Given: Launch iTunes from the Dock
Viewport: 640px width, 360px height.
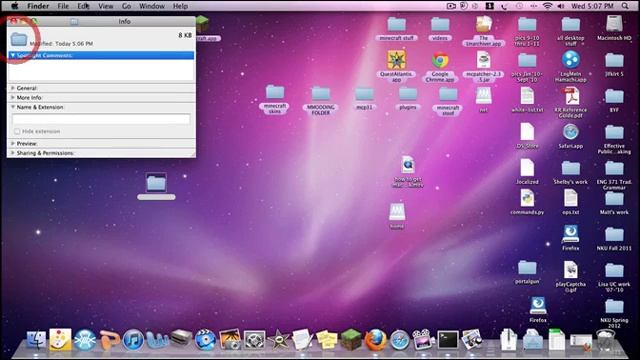Looking at the screenshot, I should [133, 340].
